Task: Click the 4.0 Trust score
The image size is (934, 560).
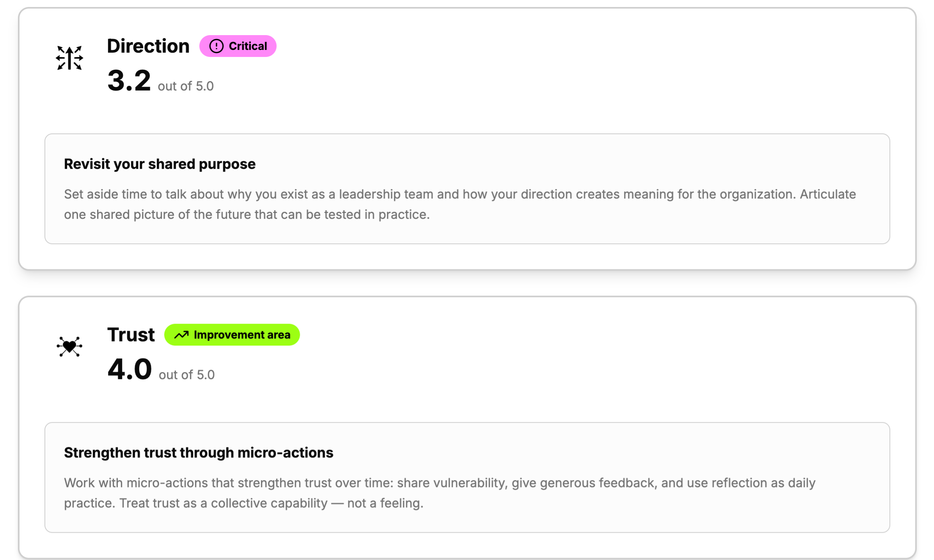Action: tap(129, 369)
